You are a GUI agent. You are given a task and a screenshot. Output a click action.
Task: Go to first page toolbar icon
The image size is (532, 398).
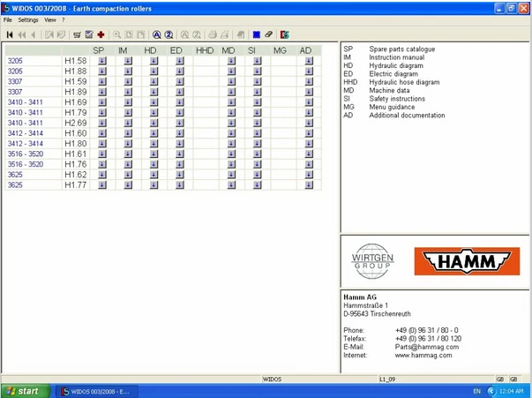10,34
